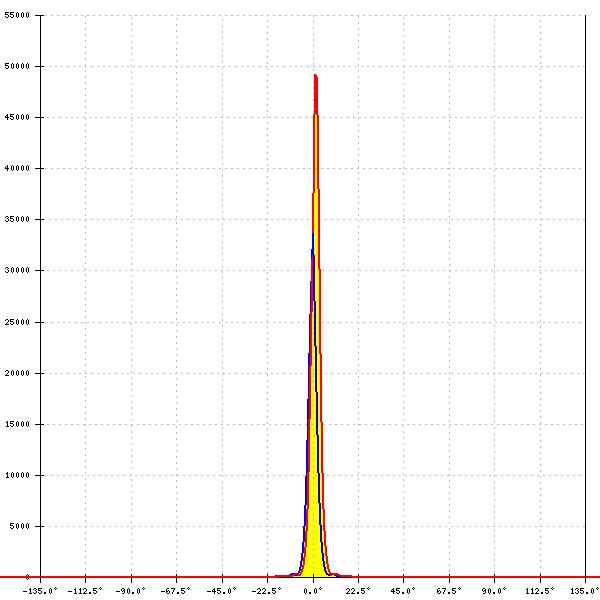This screenshot has height=600, width=600.
Task: Click the 90.0° x-axis label
Action: pyautogui.click(x=494, y=591)
